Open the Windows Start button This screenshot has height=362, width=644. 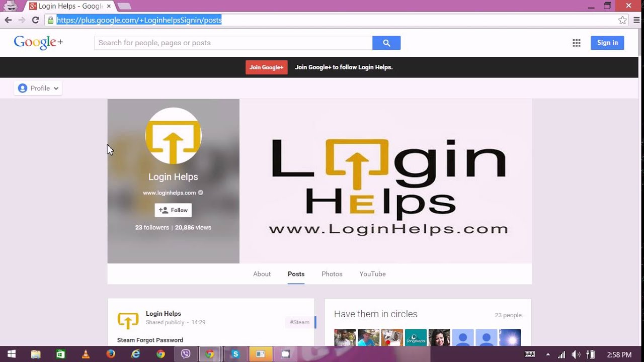pos(11,354)
